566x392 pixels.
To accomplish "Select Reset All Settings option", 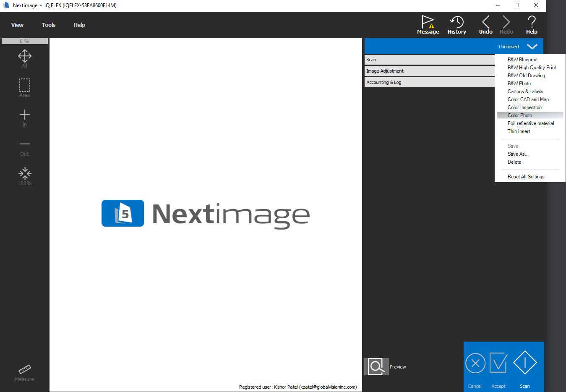I will pos(526,177).
